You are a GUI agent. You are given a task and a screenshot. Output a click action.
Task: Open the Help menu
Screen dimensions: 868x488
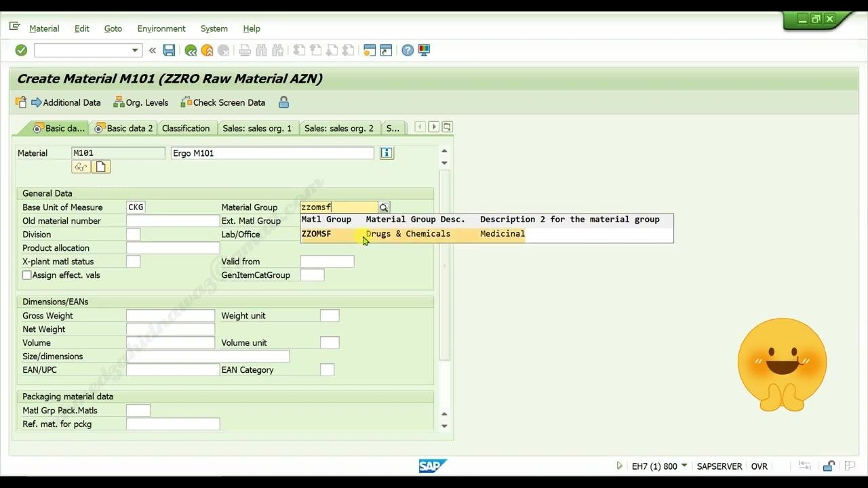pos(252,28)
